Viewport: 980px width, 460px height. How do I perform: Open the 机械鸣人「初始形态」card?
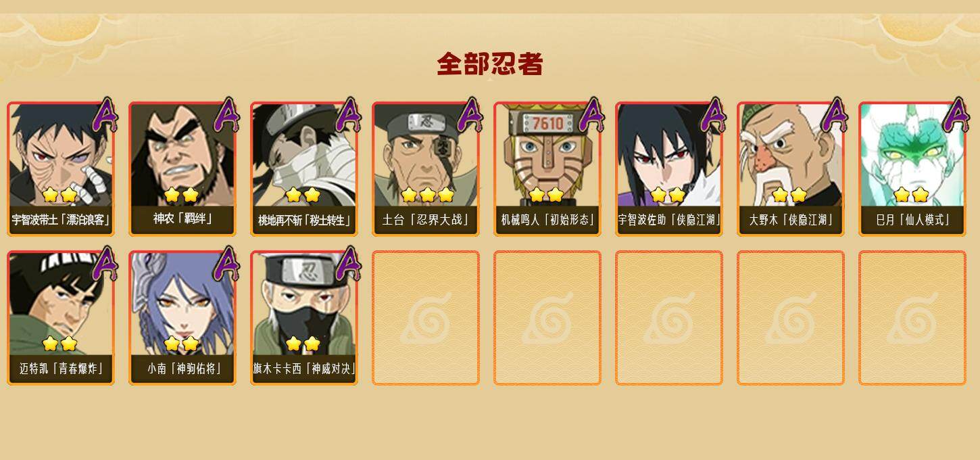pos(547,168)
